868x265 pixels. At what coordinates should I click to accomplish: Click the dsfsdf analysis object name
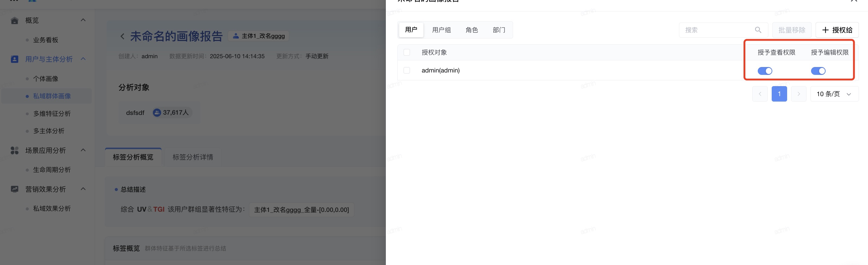click(135, 112)
